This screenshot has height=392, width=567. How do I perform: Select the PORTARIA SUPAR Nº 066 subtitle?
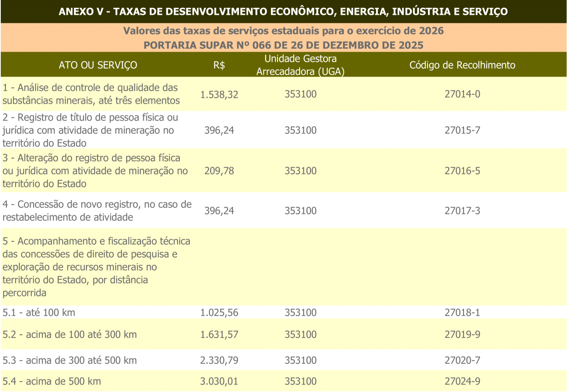click(283, 45)
